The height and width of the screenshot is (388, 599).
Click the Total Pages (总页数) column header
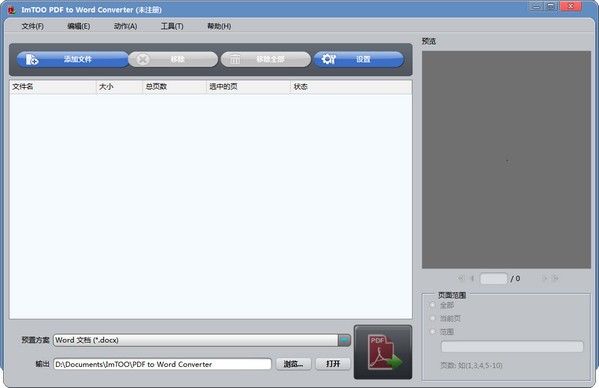(x=174, y=87)
